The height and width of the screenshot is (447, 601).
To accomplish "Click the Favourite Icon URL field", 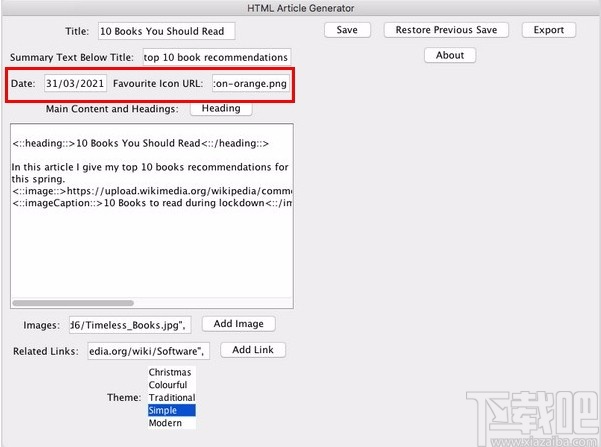I will [250, 84].
